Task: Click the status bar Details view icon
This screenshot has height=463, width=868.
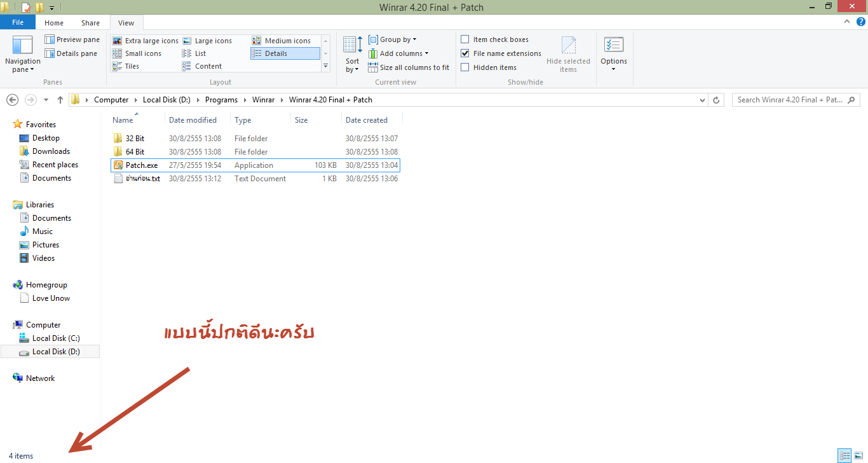Action: click(844, 455)
